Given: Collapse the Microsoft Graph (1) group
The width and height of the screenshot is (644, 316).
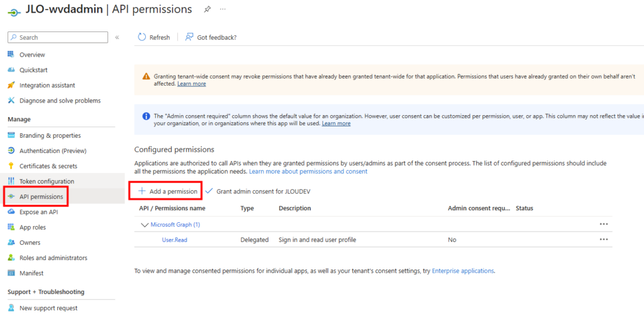Looking at the screenshot, I should pyautogui.click(x=145, y=224).
